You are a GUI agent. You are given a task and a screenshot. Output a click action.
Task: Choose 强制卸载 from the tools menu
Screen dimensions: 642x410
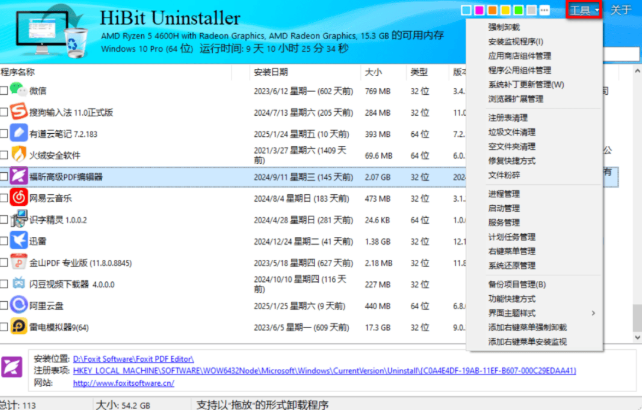click(503, 29)
